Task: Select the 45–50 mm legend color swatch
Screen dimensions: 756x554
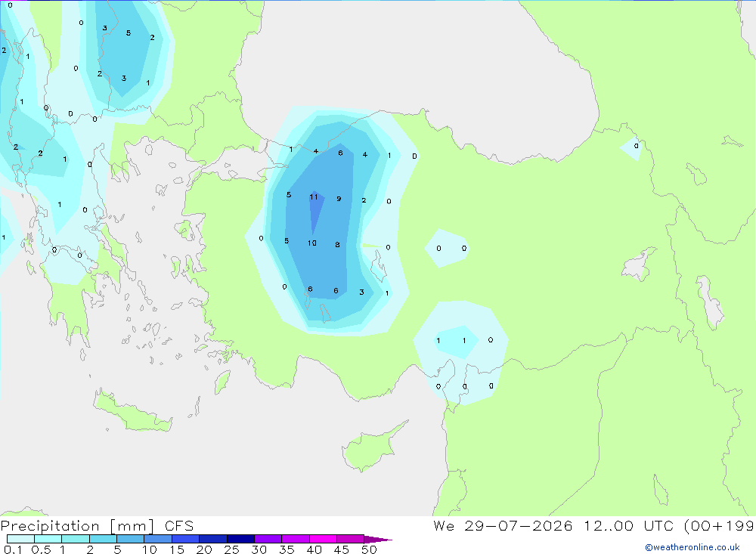Action: (350, 539)
